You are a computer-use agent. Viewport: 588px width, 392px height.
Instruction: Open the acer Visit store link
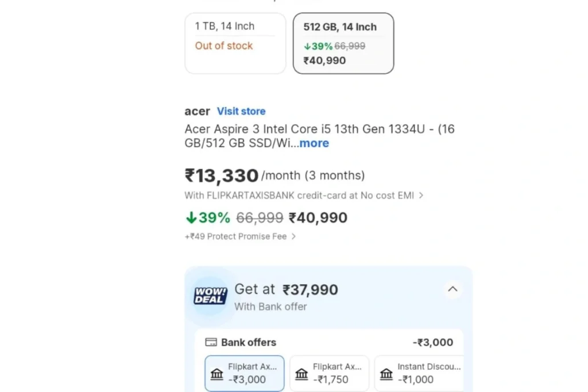coord(241,111)
